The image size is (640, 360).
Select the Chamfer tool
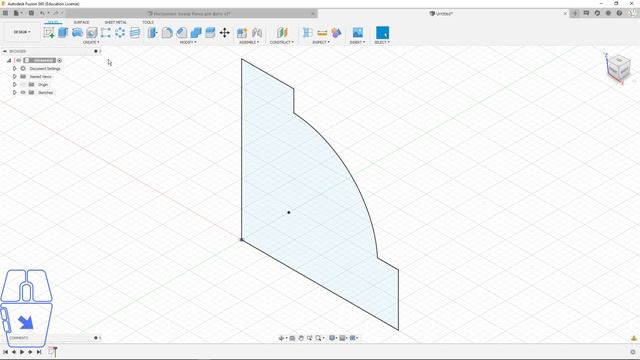[182, 33]
